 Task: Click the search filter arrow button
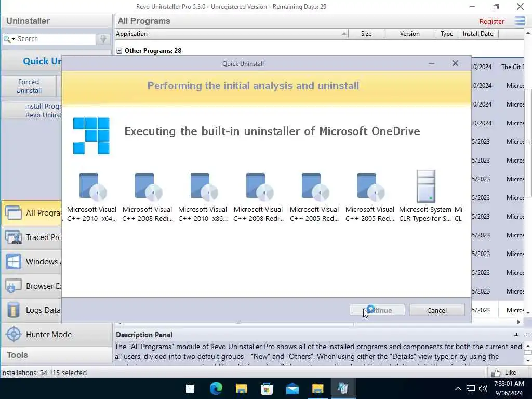point(103,38)
